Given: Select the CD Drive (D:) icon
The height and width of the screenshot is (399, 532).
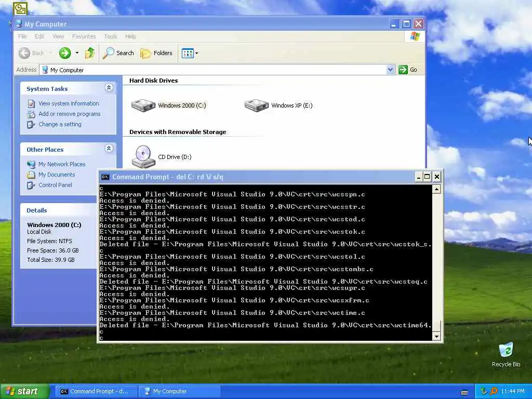Looking at the screenshot, I should coord(143,157).
